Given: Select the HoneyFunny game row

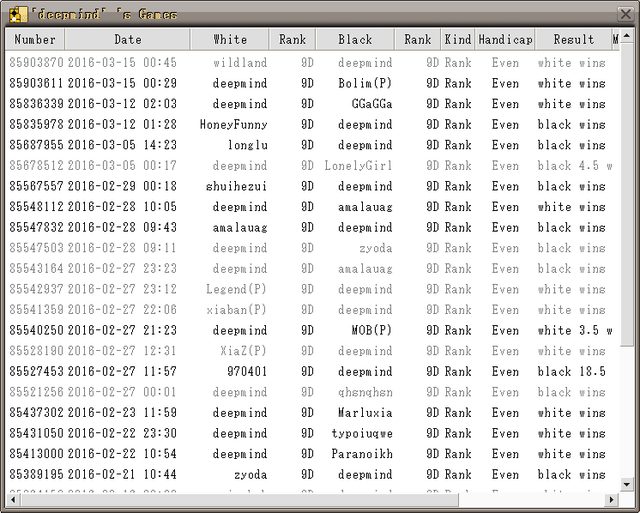Looking at the screenshot, I should point(312,124).
